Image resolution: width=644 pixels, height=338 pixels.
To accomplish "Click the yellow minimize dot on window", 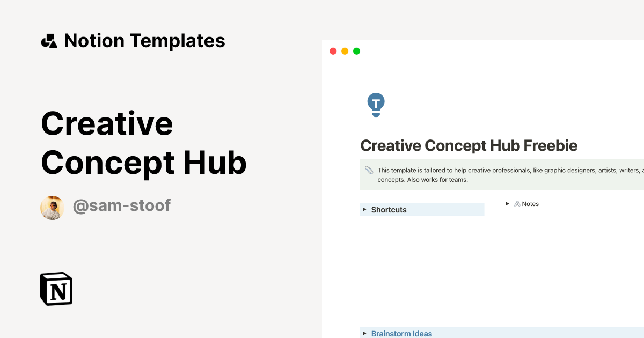I will (345, 51).
